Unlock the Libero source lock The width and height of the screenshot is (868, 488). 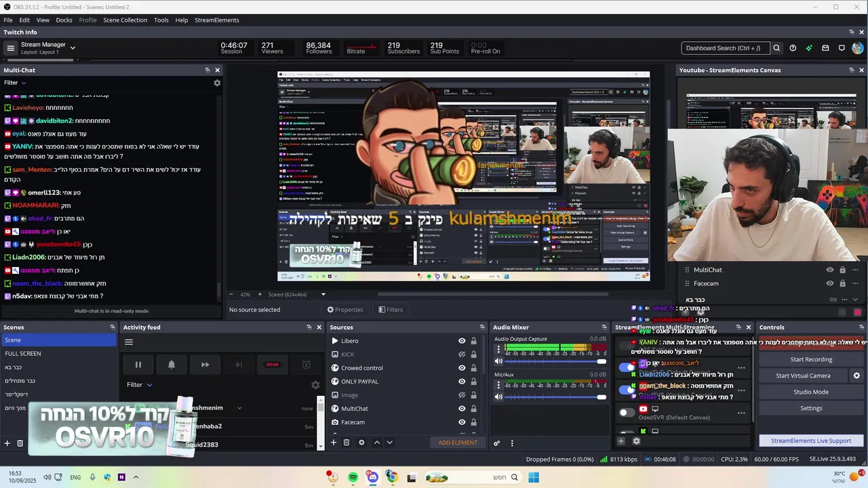(x=474, y=341)
